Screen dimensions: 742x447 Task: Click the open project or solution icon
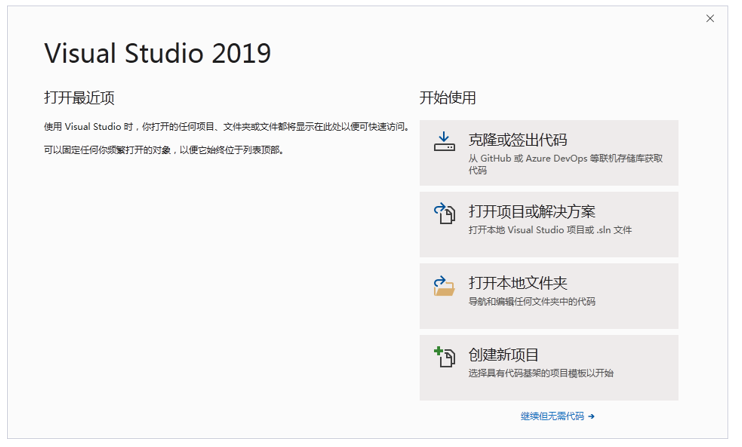pos(444,213)
